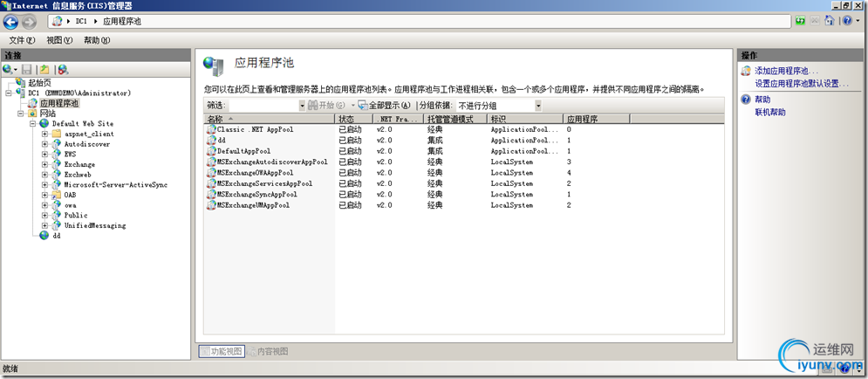868x379 pixels.
Task: Expand the Microsoft-Server-ActiveSync node
Action: click(44, 184)
